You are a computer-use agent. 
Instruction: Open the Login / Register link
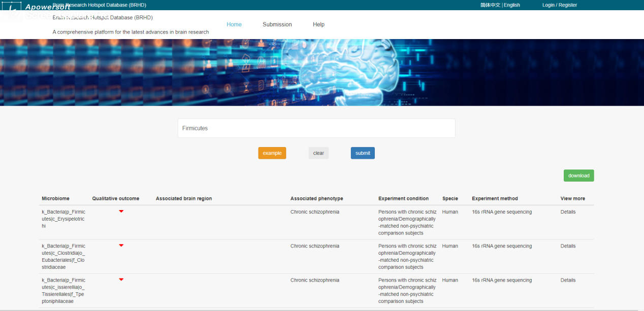tap(560, 5)
